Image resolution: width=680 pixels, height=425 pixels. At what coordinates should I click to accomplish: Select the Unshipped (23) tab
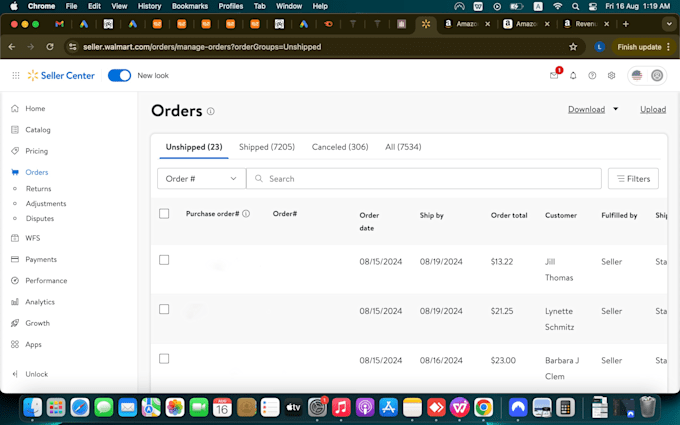(x=194, y=147)
